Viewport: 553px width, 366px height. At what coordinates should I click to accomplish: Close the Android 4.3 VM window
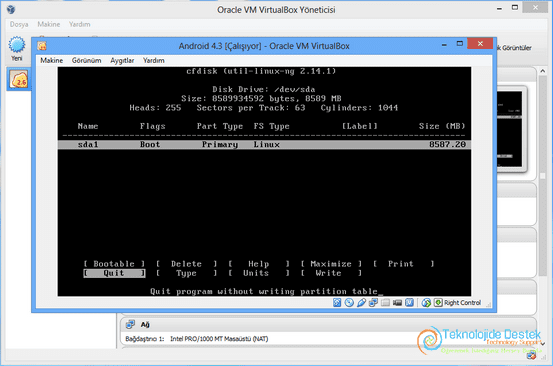[x=480, y=43]
